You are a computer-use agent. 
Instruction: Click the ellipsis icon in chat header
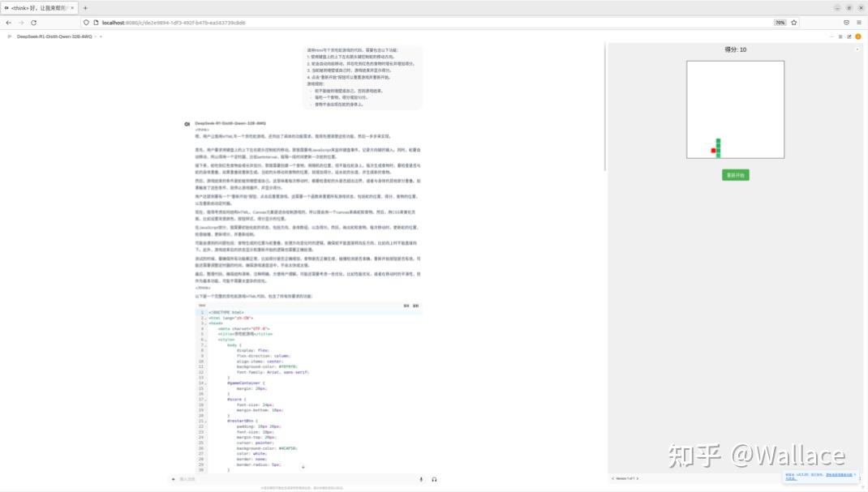pos(831,36)
